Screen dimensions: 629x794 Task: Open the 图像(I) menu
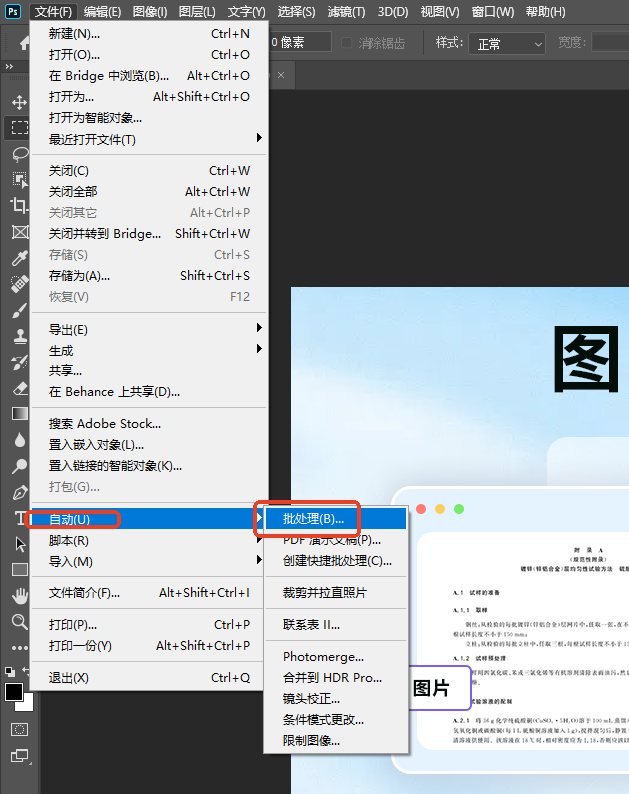click(x=150, y=11)
